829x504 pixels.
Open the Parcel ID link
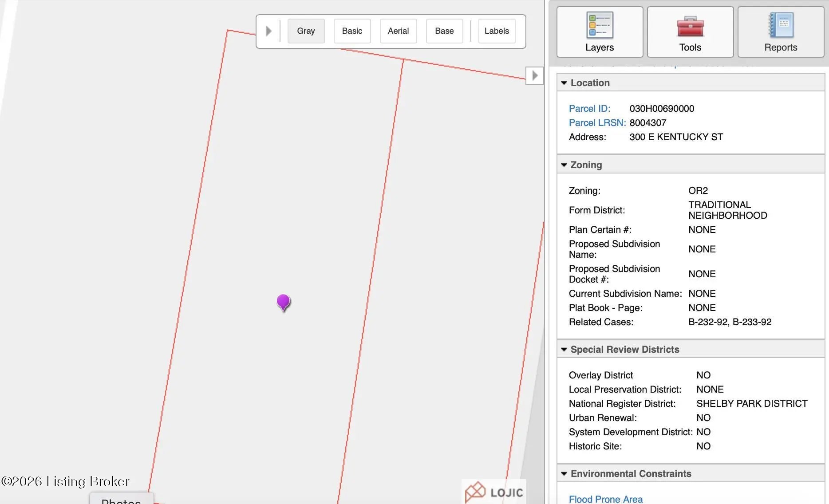coord(589,109)
